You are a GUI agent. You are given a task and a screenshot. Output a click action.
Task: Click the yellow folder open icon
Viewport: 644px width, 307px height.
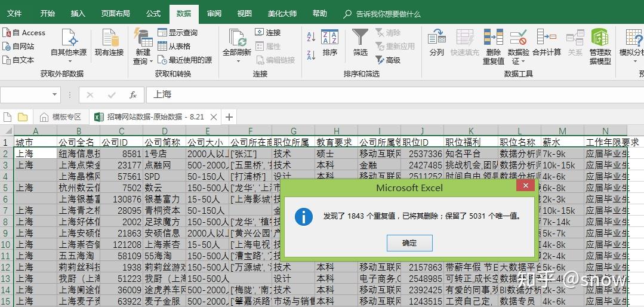(x=23, y=117)
